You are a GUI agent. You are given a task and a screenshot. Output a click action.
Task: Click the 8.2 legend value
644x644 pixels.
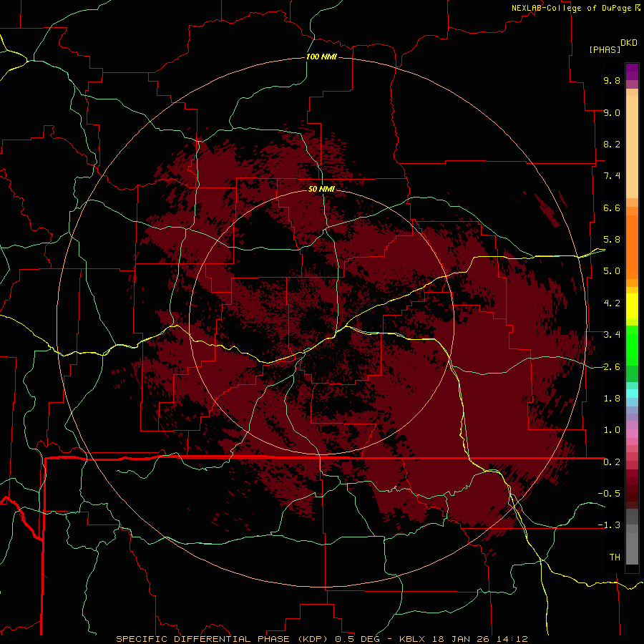tap(612, 144)
